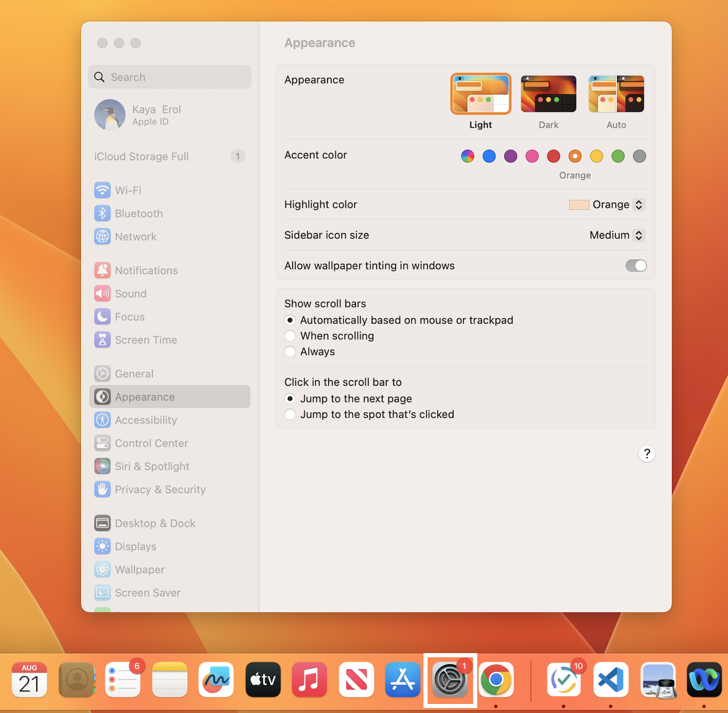
Task: Select the Appearance item in sidebar
Action: pyautogui.click(x=169, y=397)
